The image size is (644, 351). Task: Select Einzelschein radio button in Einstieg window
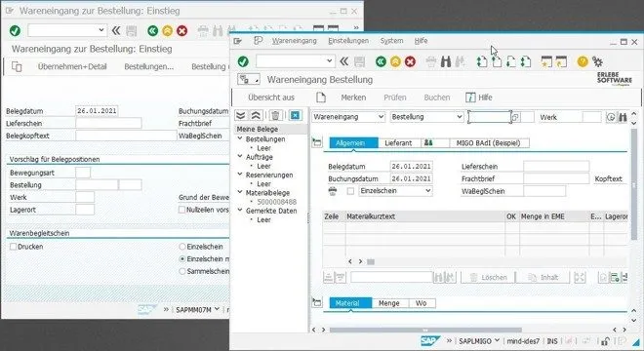coord(182,247)
